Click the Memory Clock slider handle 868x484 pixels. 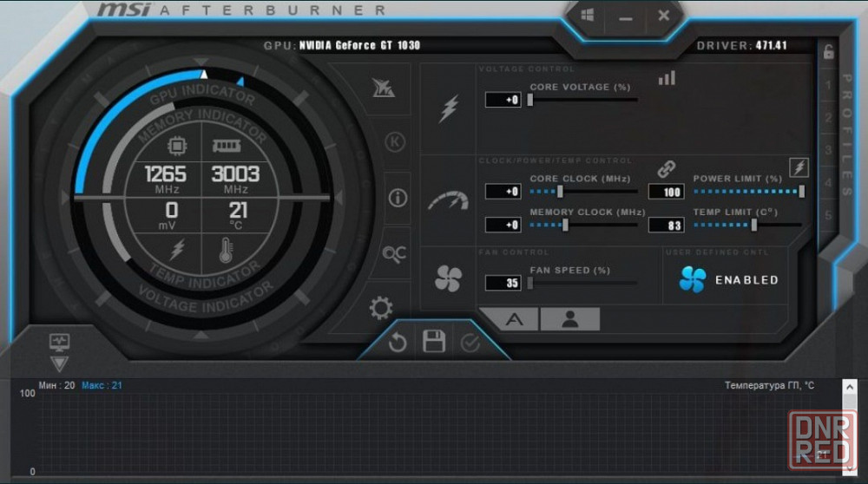tap(565, 226)
